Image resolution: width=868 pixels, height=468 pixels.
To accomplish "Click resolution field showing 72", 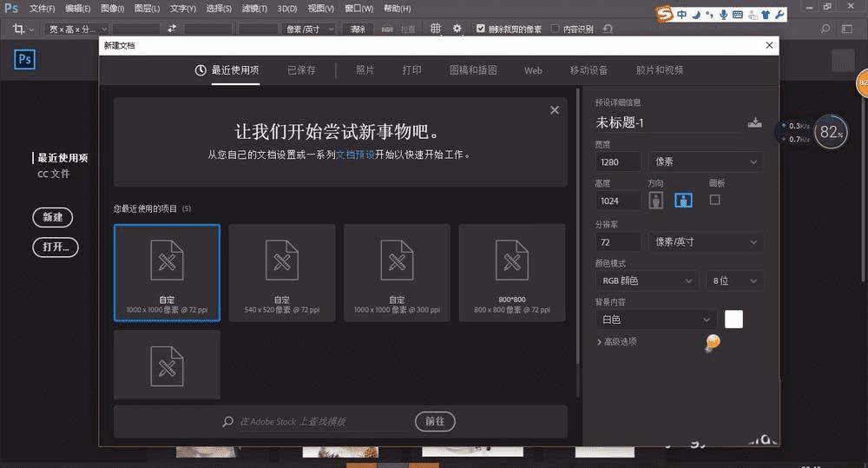I will [618, 242].
